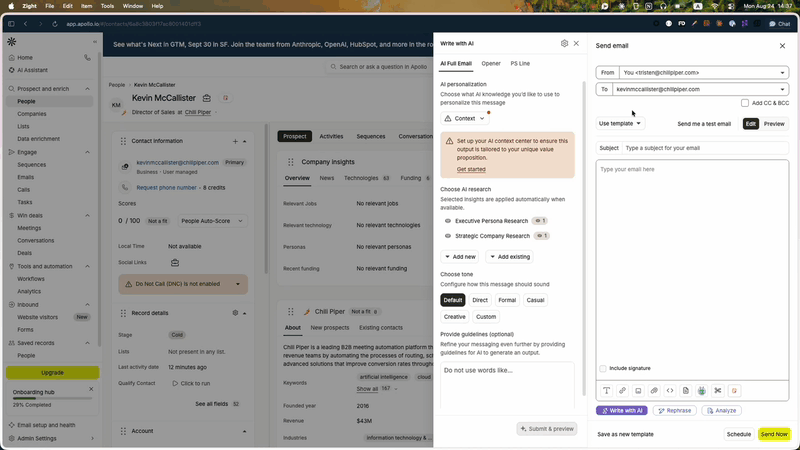Click the scissors snippet icon in email toolbar
The image size is (800, 450).
(718, 391)
